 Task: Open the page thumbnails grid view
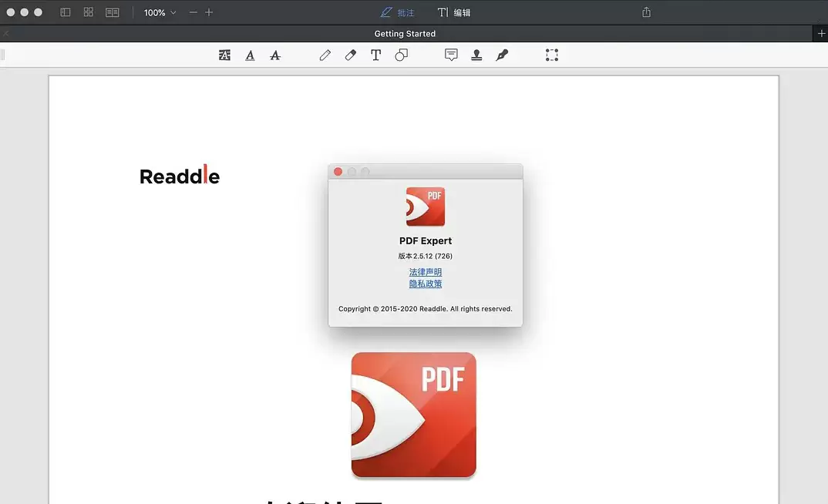click(x=88, y=12)
